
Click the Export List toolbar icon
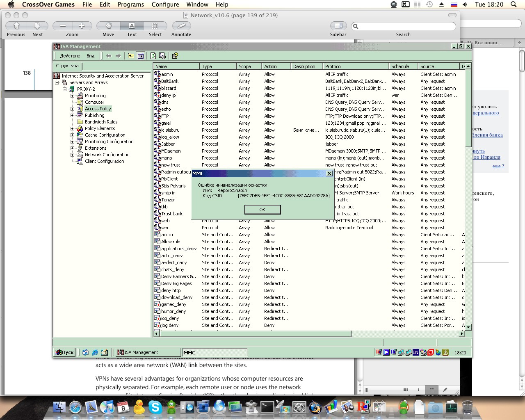pos(162,56)
